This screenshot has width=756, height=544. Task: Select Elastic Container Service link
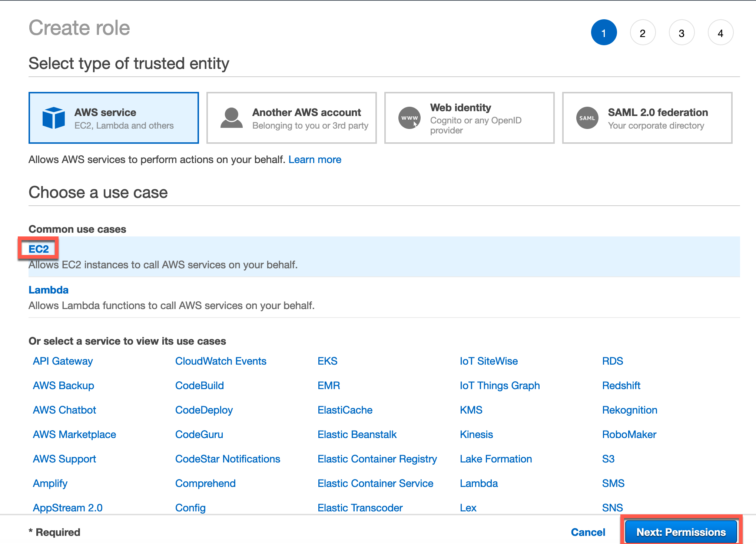click(375, 483)
